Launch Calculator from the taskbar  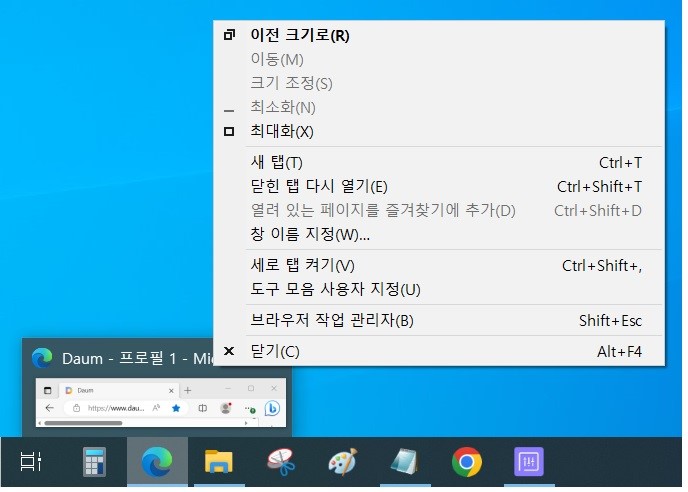94,462
